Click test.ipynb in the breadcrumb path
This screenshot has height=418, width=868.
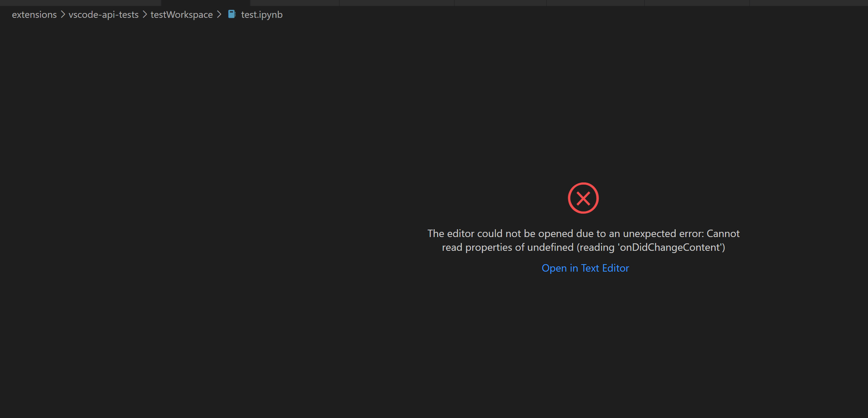[x=261, y=14]
